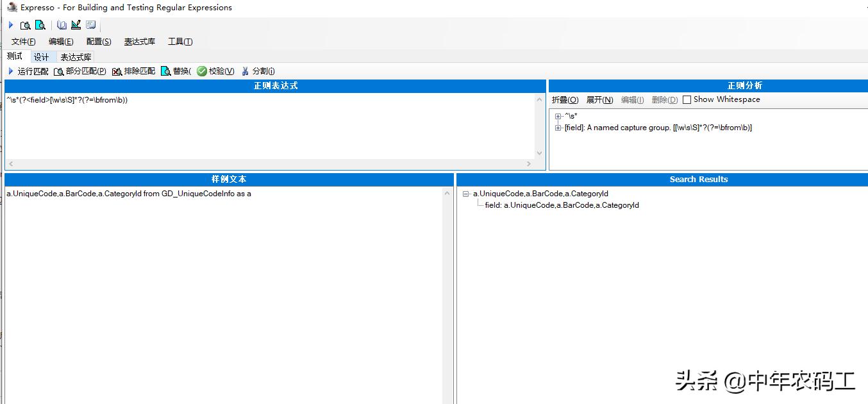Click 折叠(O) to collapse the regex analysis tree

pos(565,99)
